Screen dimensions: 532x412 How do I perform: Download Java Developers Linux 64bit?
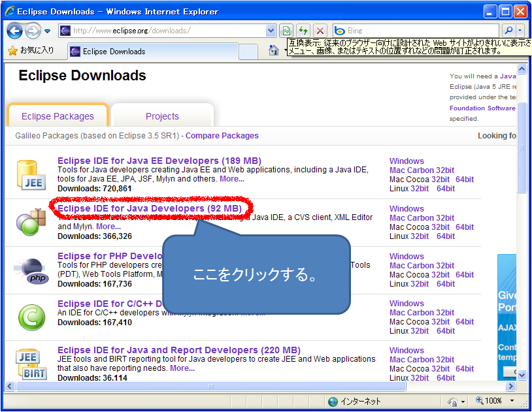[446, 236]
